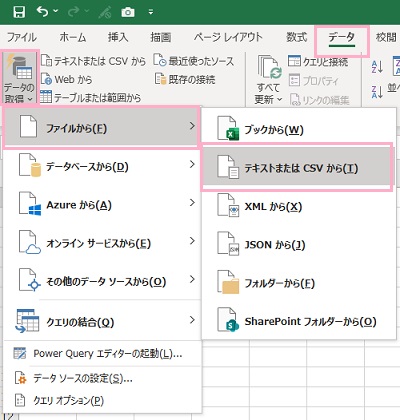Click the Azure Windows-logo file icon
Image resolution: width=400 pixels, height=420 pixels.
coord(30,204)
